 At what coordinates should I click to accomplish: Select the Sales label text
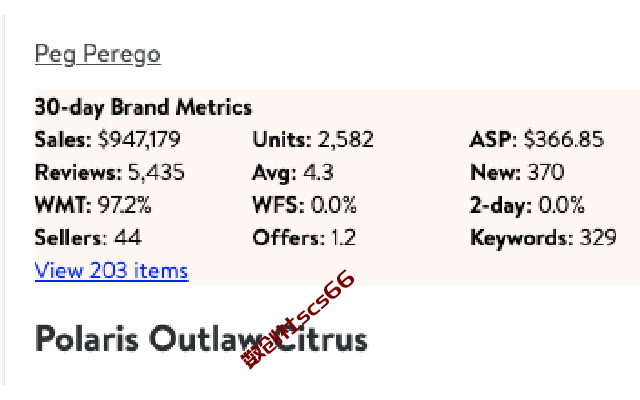point(63,140)
